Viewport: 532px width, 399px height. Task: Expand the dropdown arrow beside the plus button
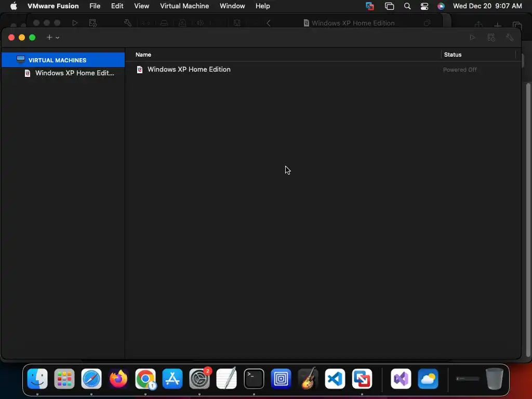pos(57,37)
